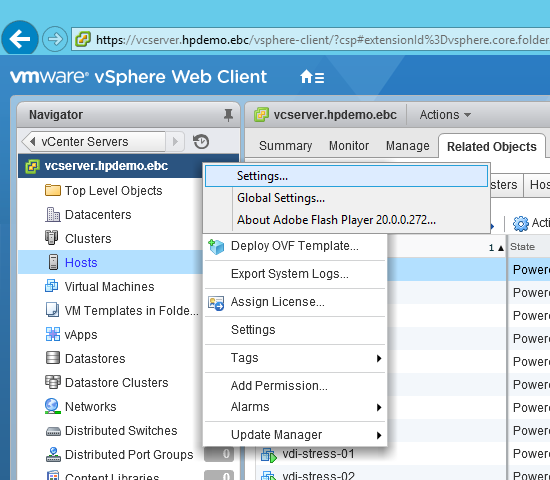Click the vApps icon
Viewport: 550px width, 480px height.
pyautogui.click(x=53, y=334)
